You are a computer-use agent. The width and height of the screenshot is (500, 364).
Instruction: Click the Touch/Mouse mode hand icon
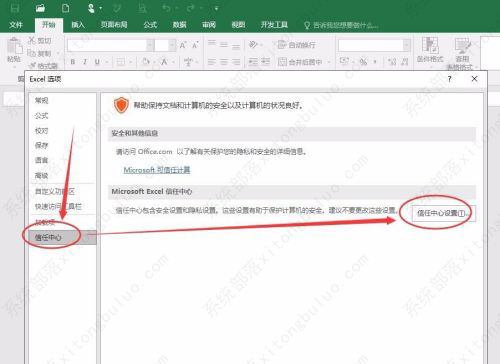coord(91,8)
